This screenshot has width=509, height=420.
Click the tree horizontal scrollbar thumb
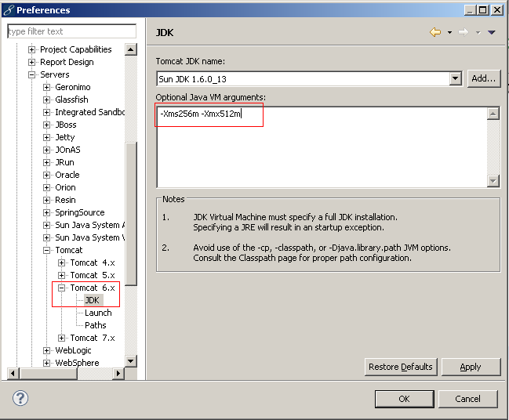point(49,373)
